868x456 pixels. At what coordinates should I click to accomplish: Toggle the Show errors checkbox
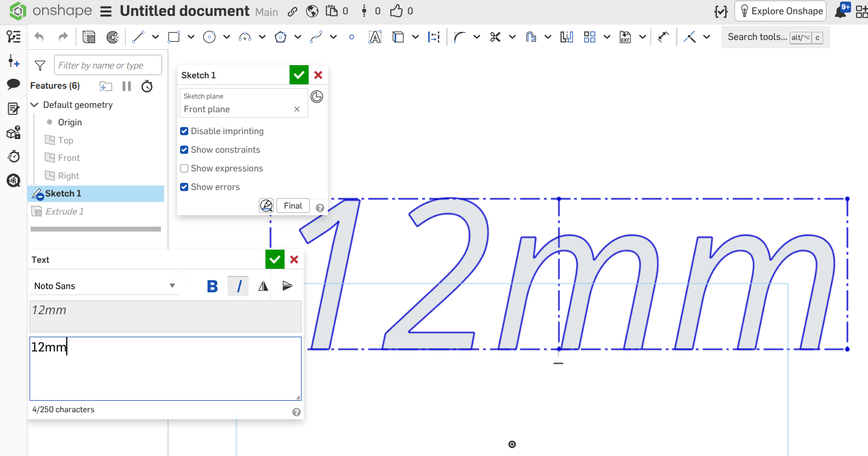click(x=184, y=187)
